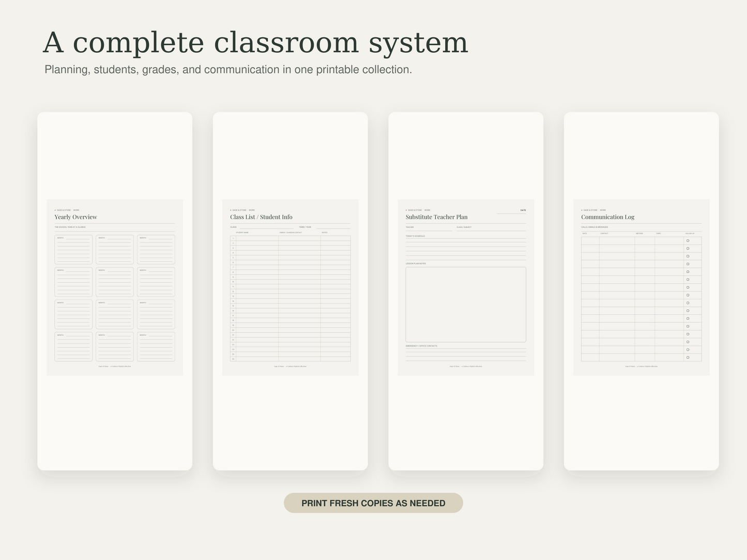
Task: Click the 'Sage & Stone · Work' tag on Communication Log
Action: click(x=593, y=210)
